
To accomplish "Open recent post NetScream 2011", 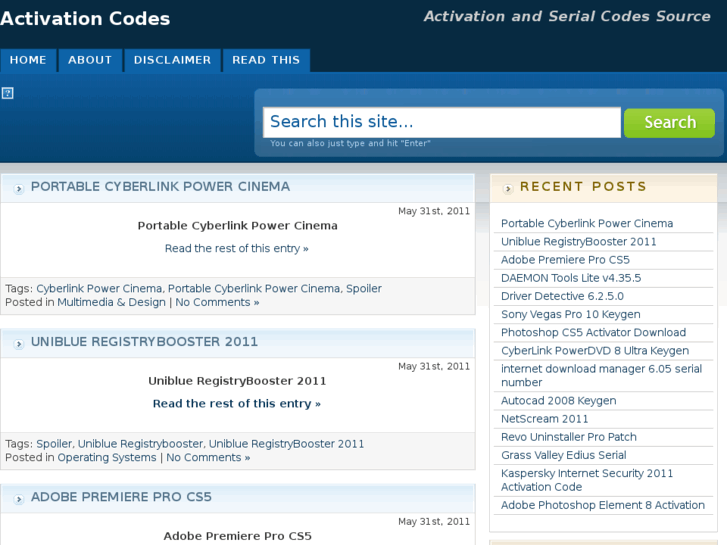I will coord(544,419).
